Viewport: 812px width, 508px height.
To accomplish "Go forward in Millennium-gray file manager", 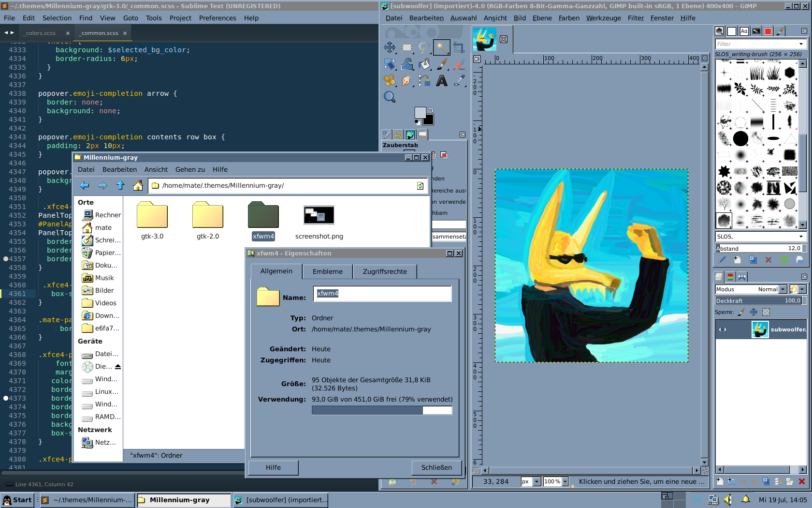I will [x=102, y=185].
